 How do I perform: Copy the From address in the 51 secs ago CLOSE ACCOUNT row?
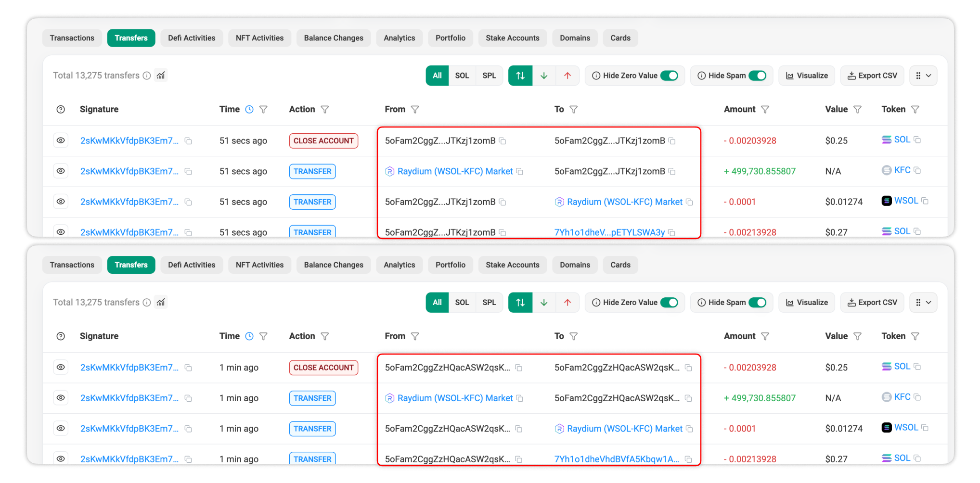coord(503,141)
